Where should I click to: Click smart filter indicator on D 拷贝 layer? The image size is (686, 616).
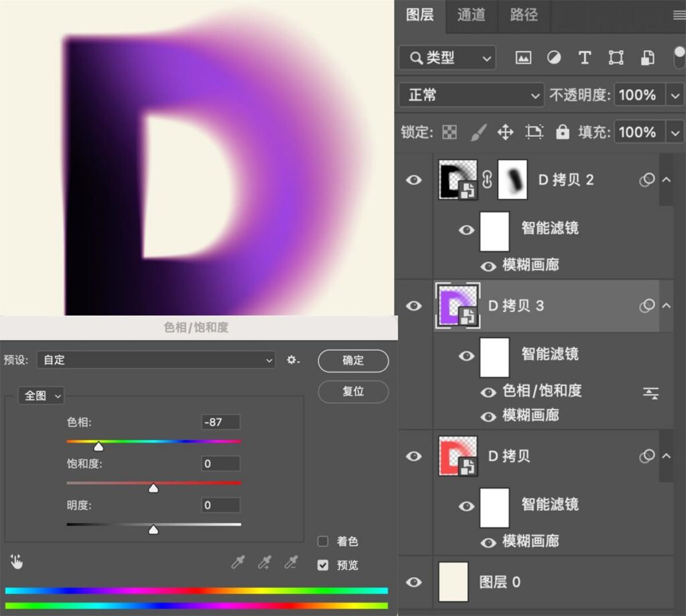point(646,456)
